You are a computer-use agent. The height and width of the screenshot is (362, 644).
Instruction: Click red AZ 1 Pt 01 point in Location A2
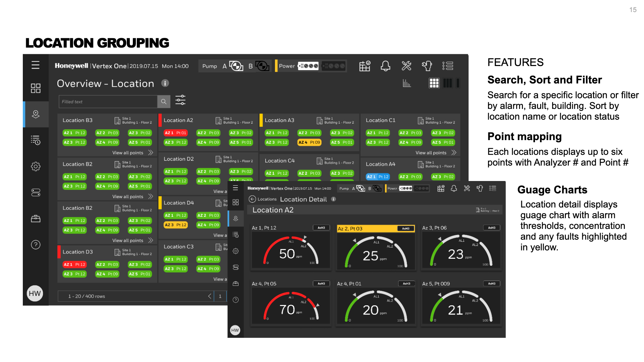pyautogui.click(x=175, y=133)
